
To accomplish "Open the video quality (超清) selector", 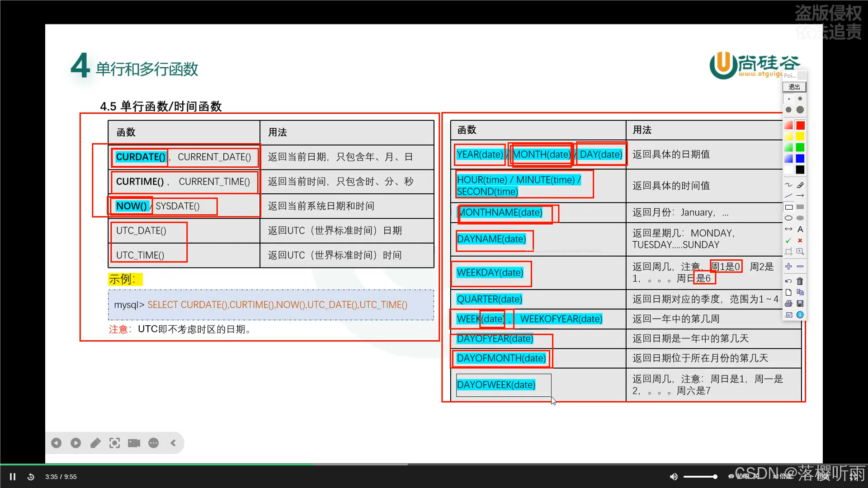I will (x=824, y=476).
